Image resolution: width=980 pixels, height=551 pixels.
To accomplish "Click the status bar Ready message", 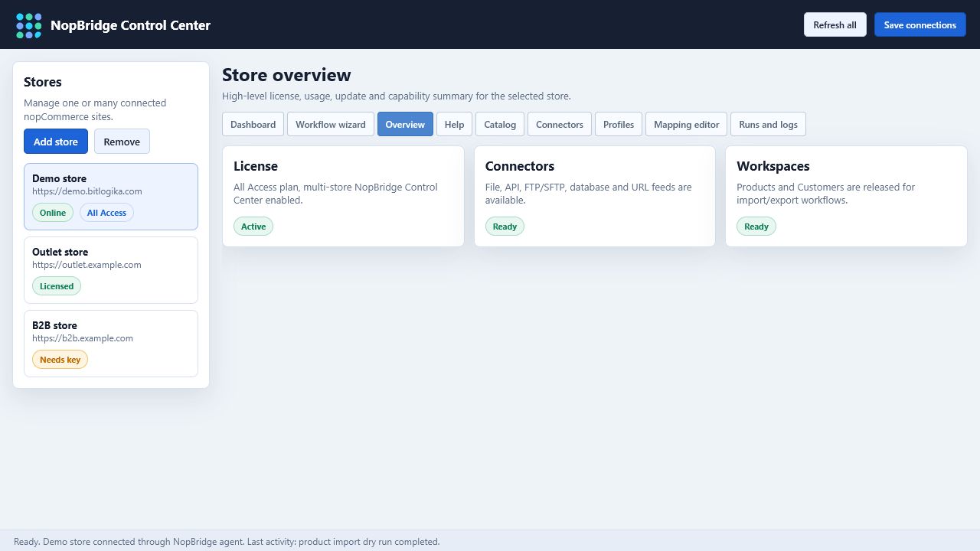I will pyautogui.click(x=227, y=542).
